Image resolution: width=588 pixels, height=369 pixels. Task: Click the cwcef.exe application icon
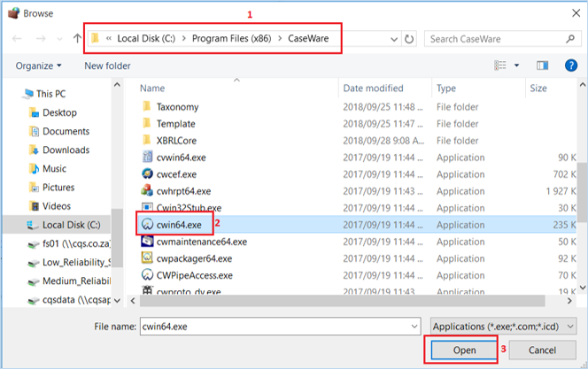tap(148, 174)
